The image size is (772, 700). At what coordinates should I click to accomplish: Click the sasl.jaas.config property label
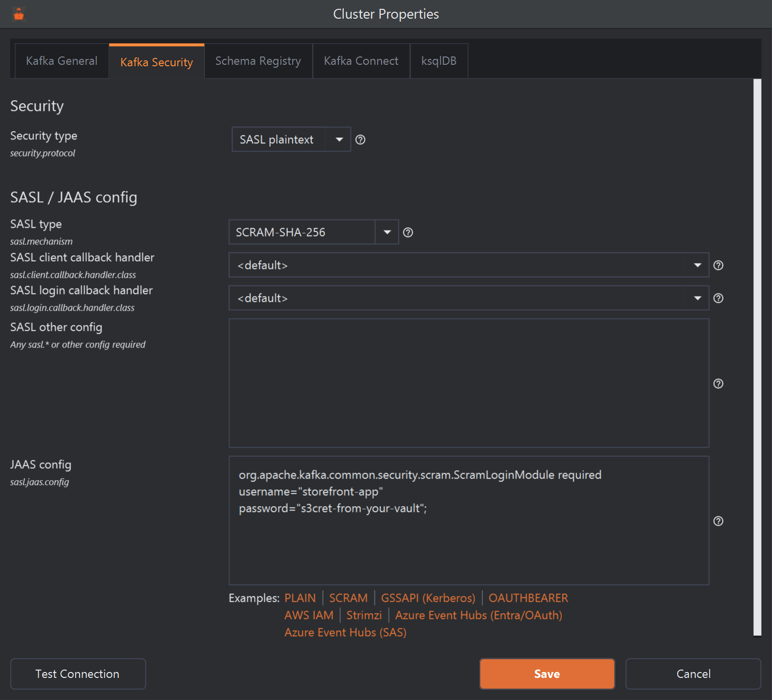click(x=40, y=482)
